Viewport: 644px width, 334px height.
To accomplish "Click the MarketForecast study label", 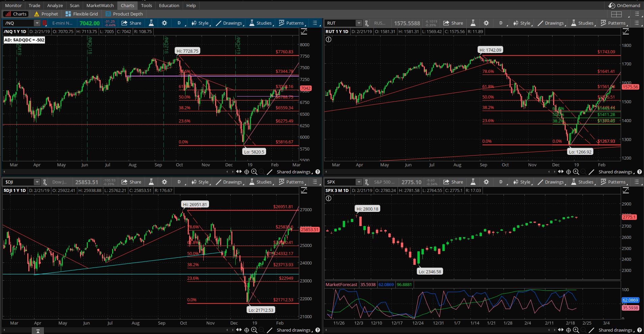I will (341, 284).
